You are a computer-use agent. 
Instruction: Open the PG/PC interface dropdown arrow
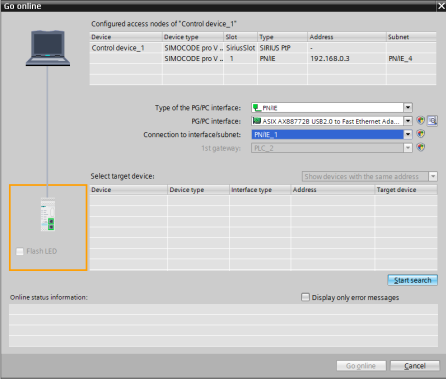408,121
